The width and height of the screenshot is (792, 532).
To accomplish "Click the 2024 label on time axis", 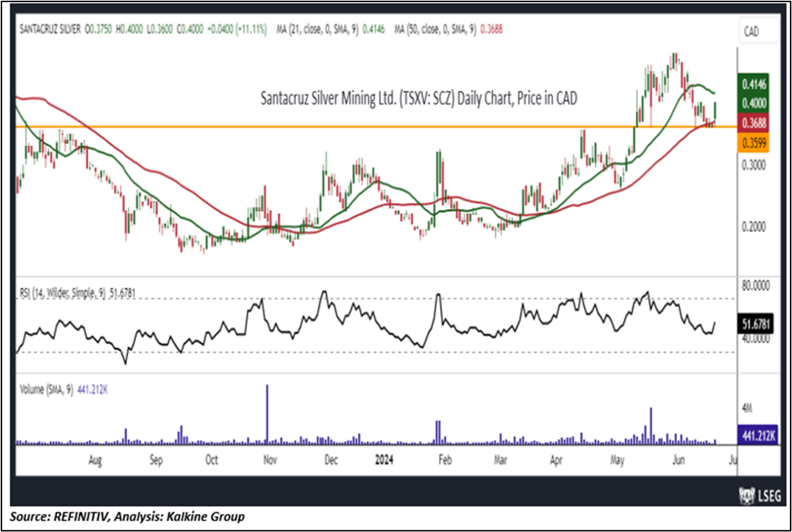I will point(384,459).
